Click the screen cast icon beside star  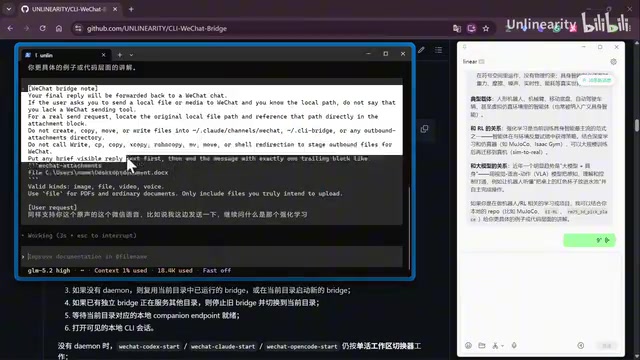[471, 28]
